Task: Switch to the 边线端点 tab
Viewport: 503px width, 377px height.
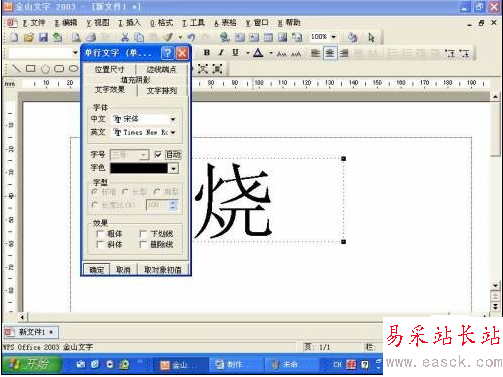Action: point(162,69)
